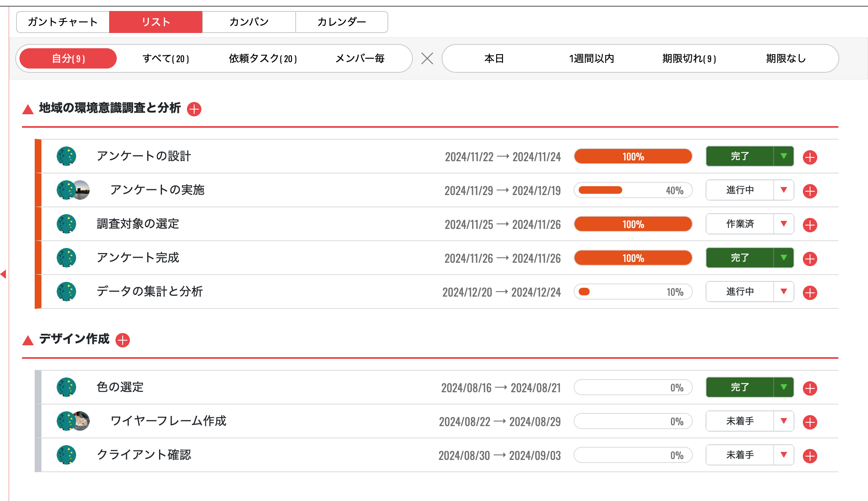
Task: Open status dropdown arrow for 調査対象の選定
Action: tap(784, 224)
